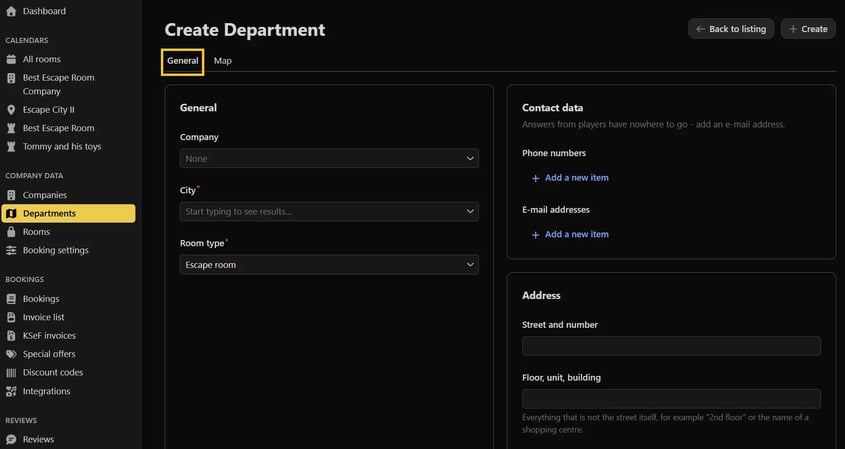Image resolution: width=845 pixels, height=449 pixels.
Task: Click the Address section heading
Action: click(x=541, y=295)
